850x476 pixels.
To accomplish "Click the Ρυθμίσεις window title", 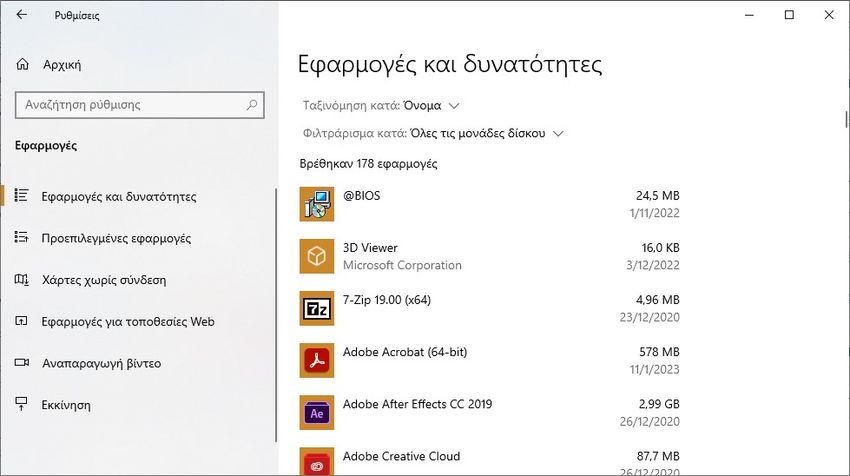I will pyautogui.click(x=77, y=15).
